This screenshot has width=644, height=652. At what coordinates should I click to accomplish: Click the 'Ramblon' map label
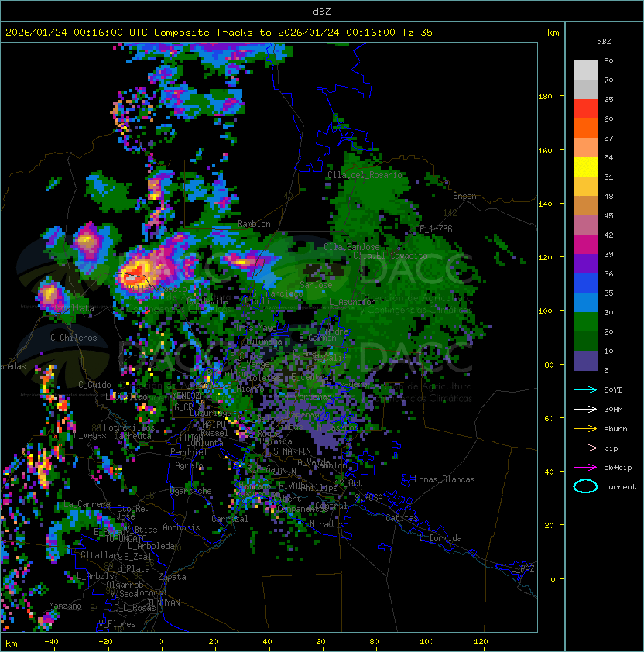point(254,224)
